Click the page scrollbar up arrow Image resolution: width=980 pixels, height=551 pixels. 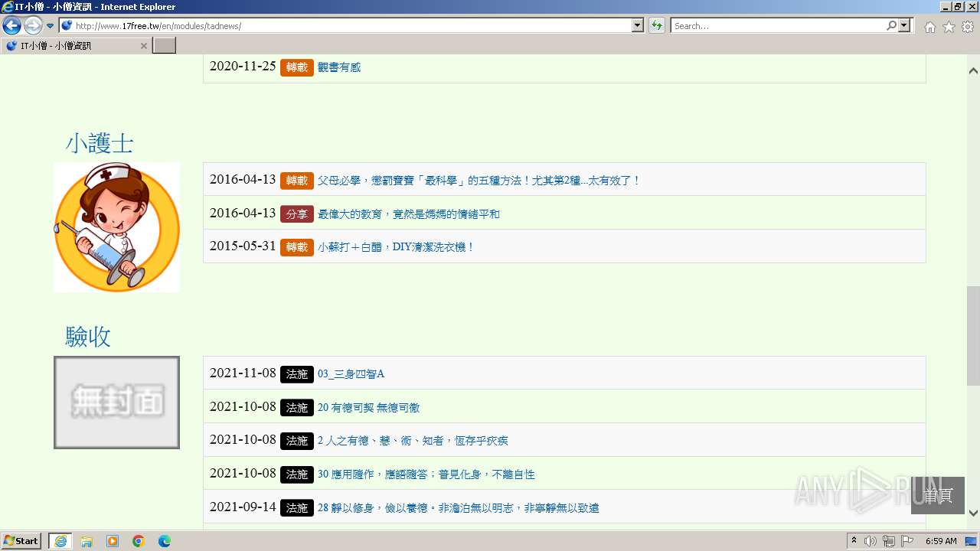click(973, 70)
